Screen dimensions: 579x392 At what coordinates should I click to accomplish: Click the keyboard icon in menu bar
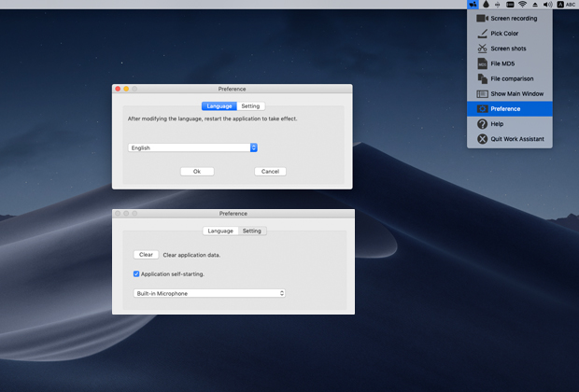[x=510, y=5]
